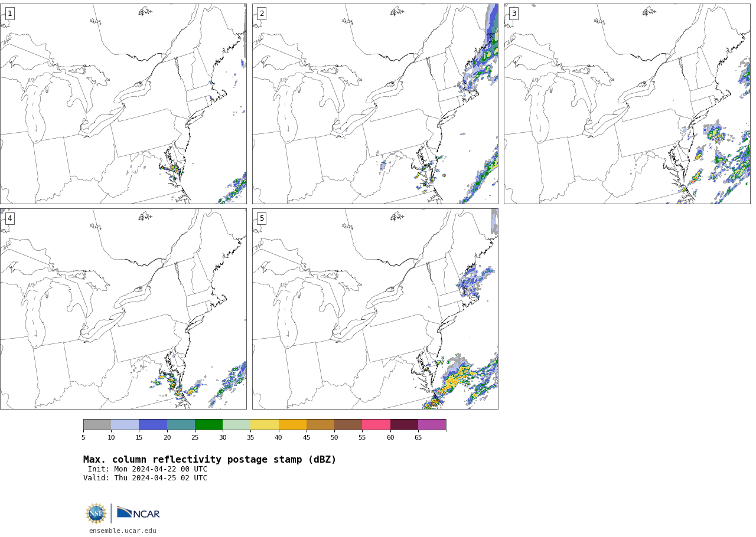Click panel number label 4
The image size is (756, 537).
pos(9,218)
